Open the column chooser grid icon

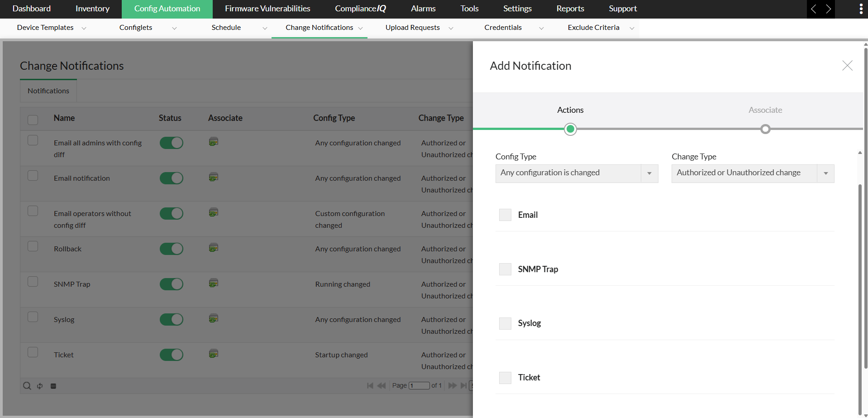click(x=53, y=386)
